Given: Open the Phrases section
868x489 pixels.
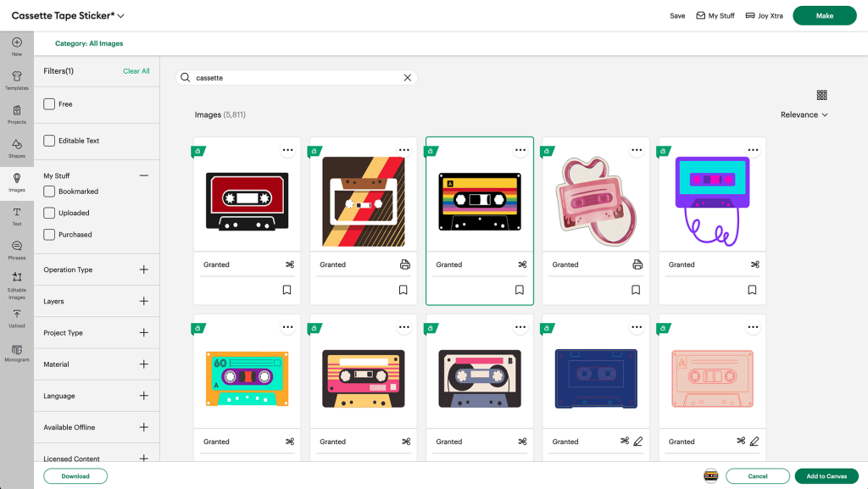Looking at the screenshot, I should 17,249.
